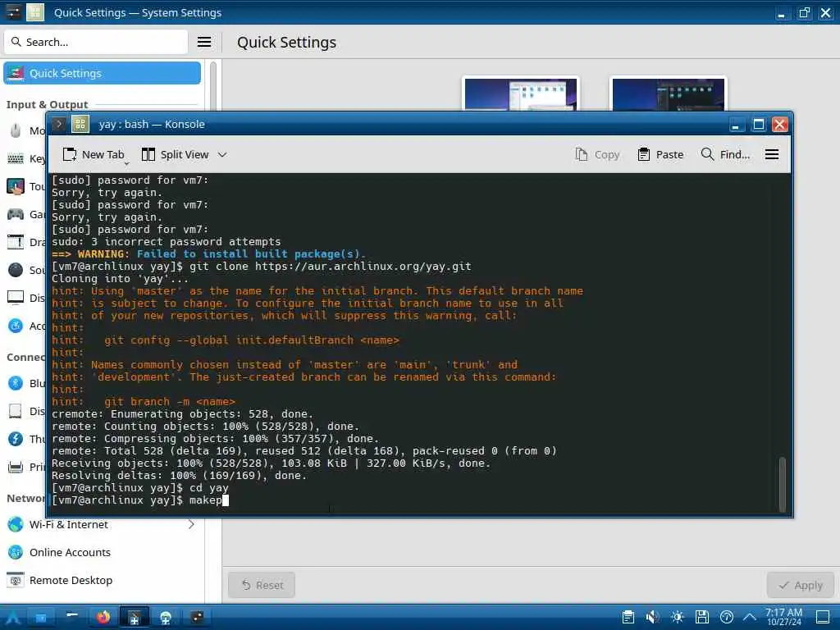The image size is (840, 630).
Task: Click the 'Input & Output' sidebar header
Action: (x=47, y=104)
